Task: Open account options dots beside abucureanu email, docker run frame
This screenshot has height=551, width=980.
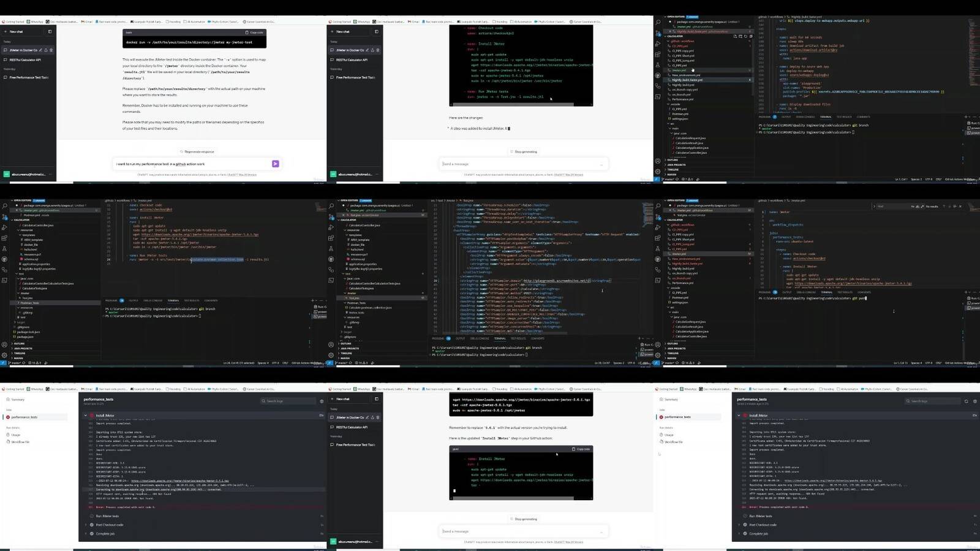Action: [x=50, y=174]
